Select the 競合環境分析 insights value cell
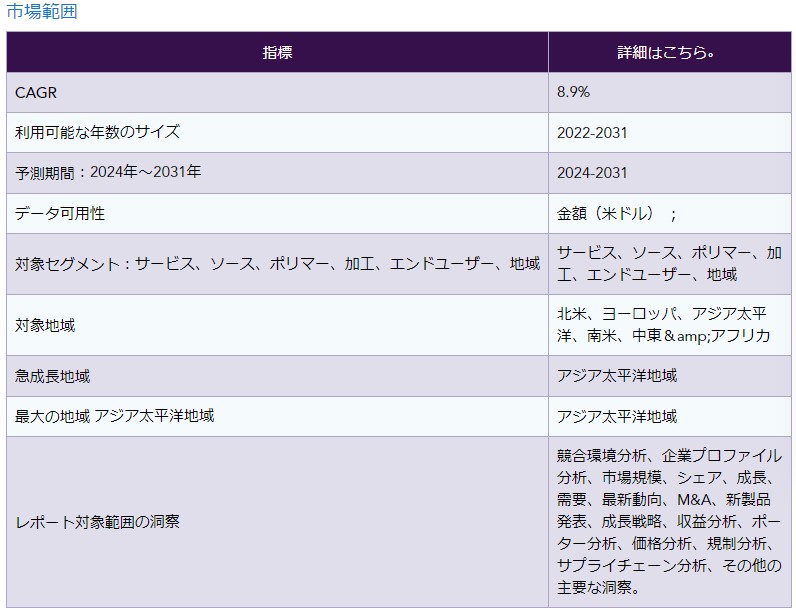 [669, 522]
